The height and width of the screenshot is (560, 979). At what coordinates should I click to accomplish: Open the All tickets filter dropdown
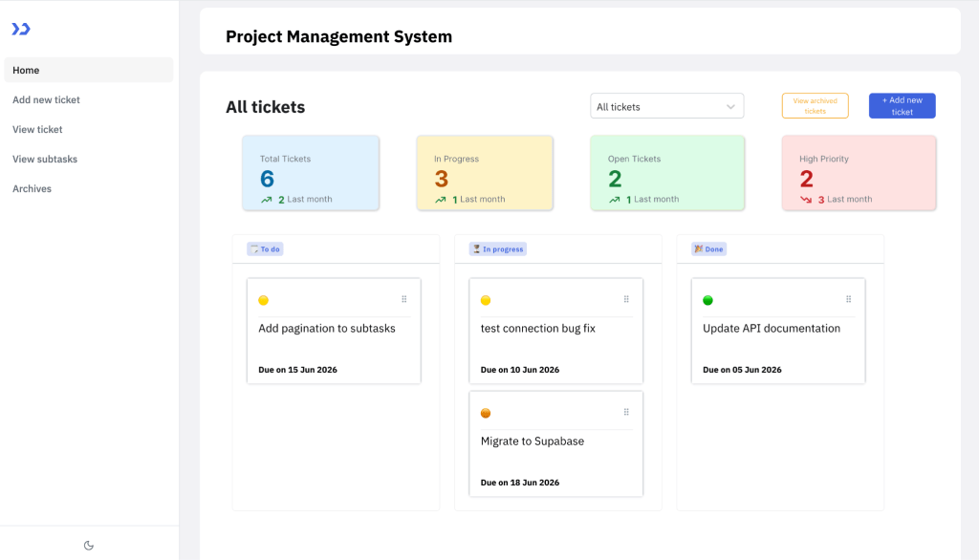(666, 106)
